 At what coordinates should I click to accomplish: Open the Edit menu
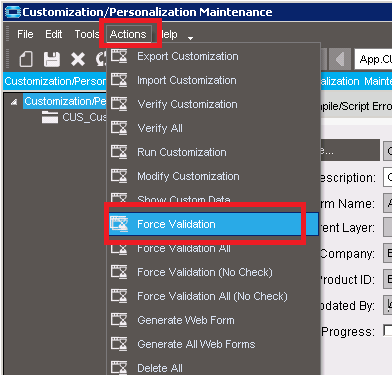54,34
